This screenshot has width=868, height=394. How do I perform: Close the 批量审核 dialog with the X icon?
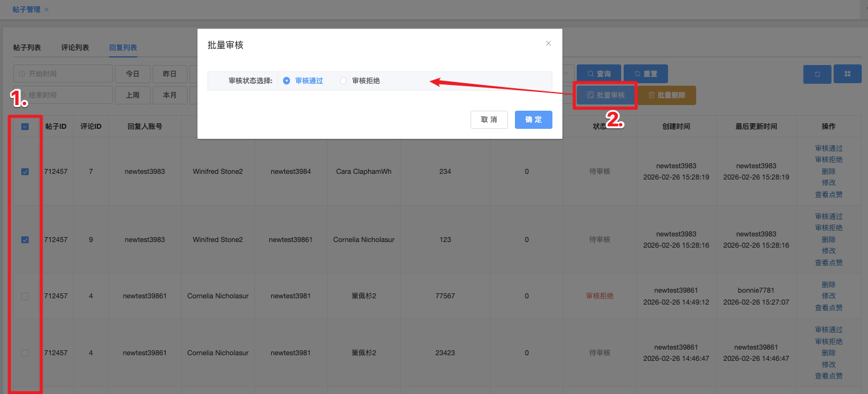click(x=548, y=44)
